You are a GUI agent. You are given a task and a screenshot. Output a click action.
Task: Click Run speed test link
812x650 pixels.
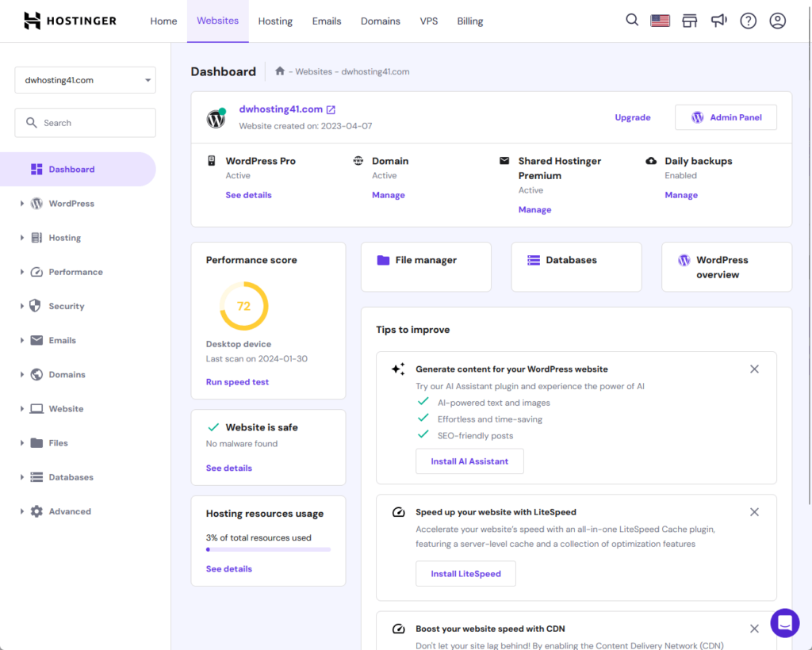(237, 382)
